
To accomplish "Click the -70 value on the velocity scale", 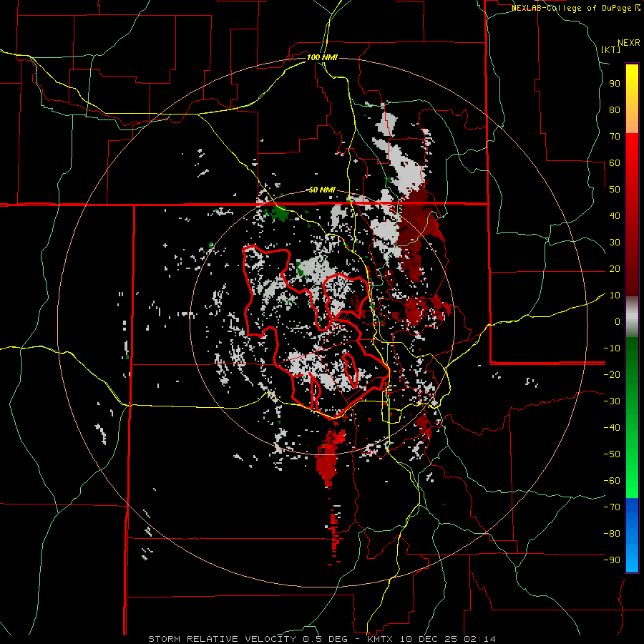I will [612, 507].
